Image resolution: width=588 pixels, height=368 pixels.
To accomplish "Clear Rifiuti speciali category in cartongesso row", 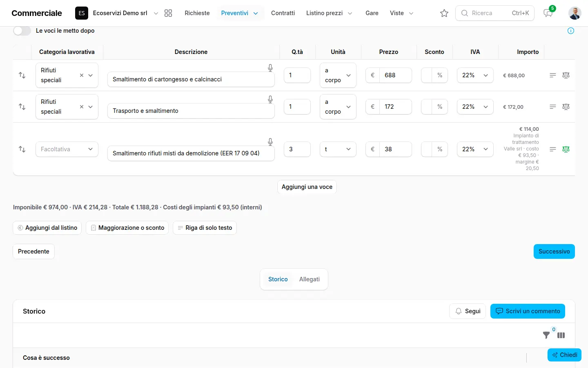I will click(x=82, y=75).
